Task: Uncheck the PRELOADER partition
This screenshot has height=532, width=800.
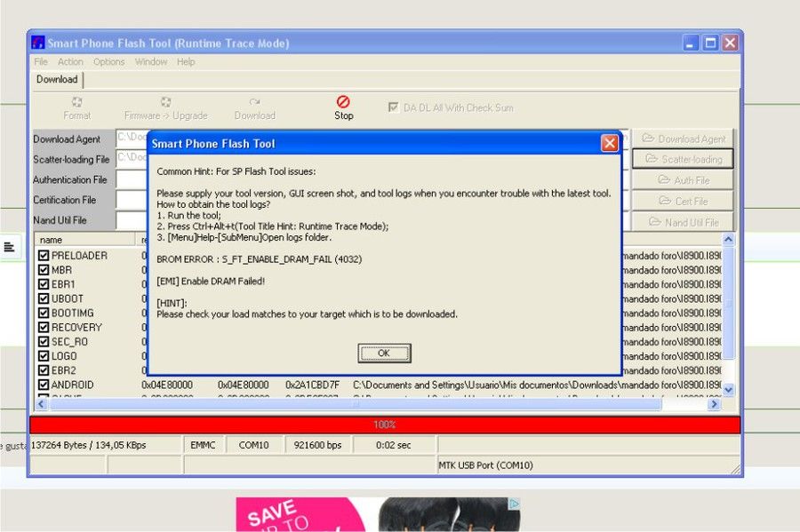Action: [44, 255]
